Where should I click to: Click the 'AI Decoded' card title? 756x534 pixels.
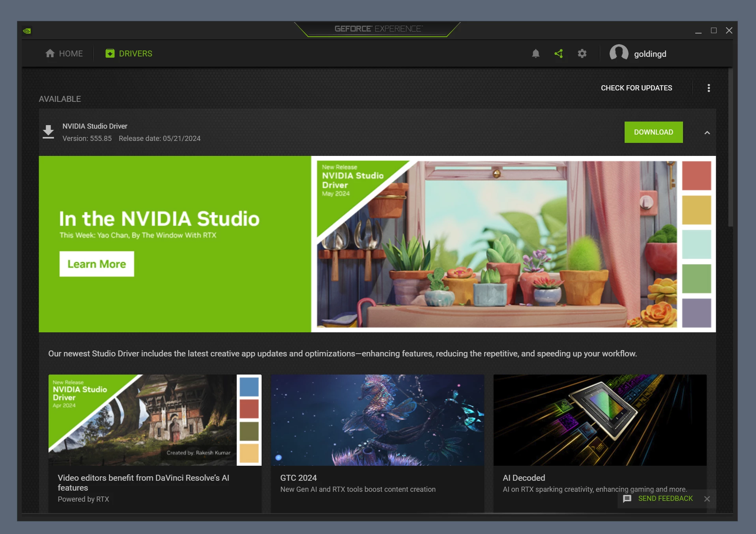[x=524, y=478]
